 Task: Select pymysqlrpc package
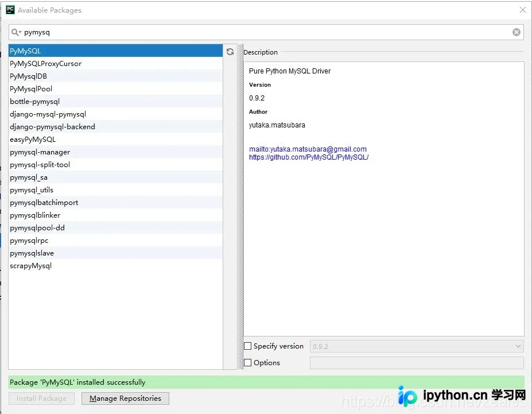click(x=115, y=240)
